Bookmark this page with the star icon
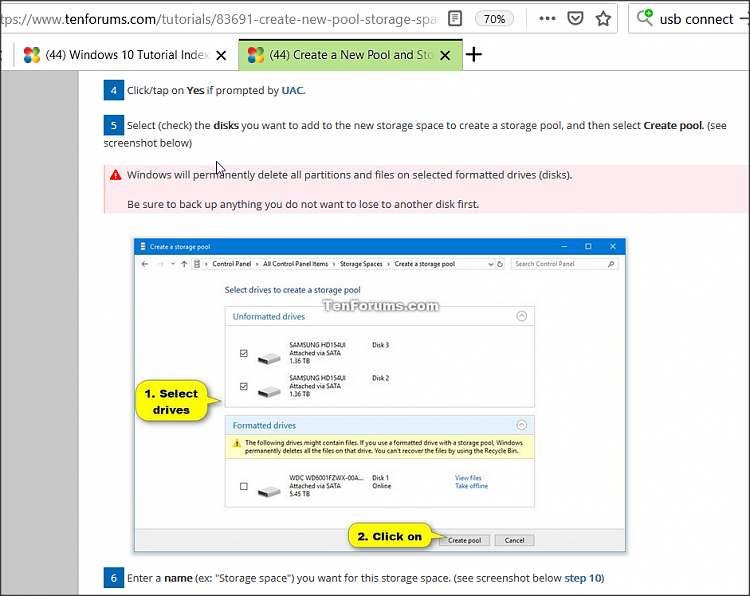This screenshot has height=596, width=750. 603,19
